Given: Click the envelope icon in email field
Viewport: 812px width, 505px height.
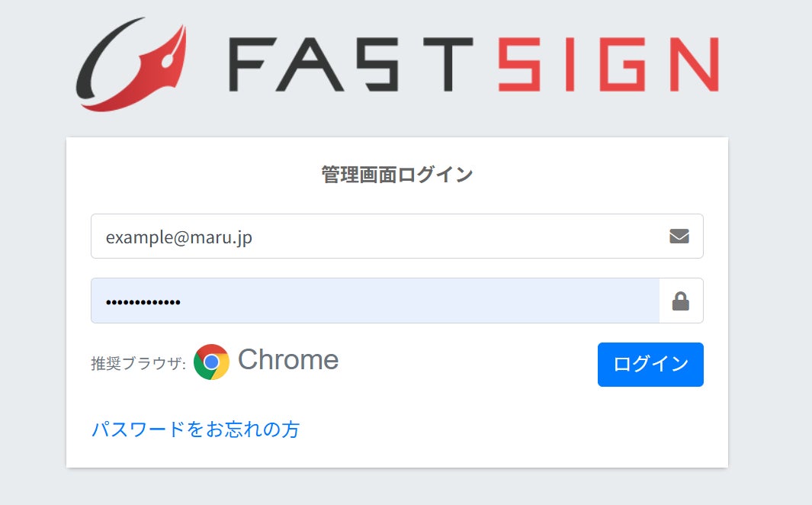Looking at the screenshot, I should (x=679, y=236).
